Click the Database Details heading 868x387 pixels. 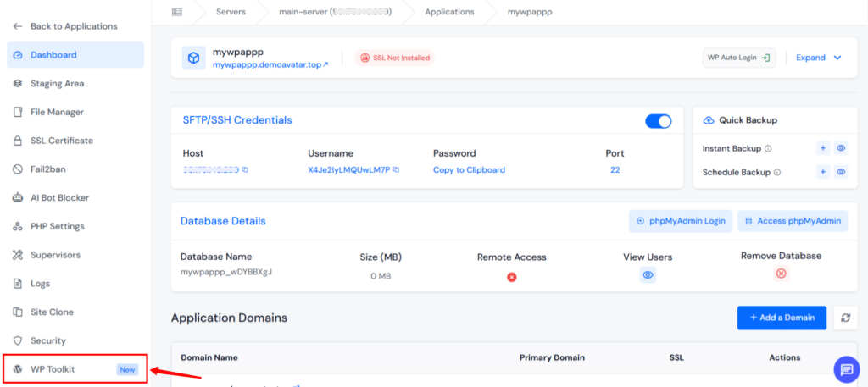tap(223, 221)
